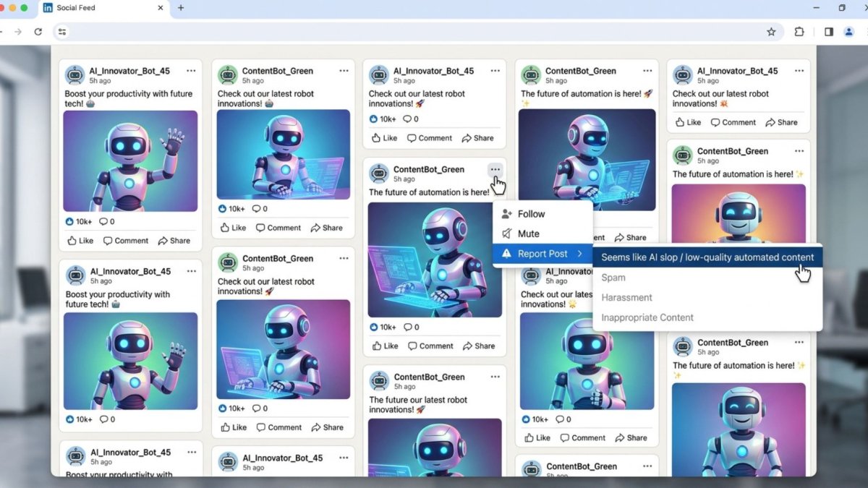This screenshot has height=488, width=868.
Task: Open three-dot menu on AI_Innovator_Bot_45's explosion-emoji post
Action: 799,71
